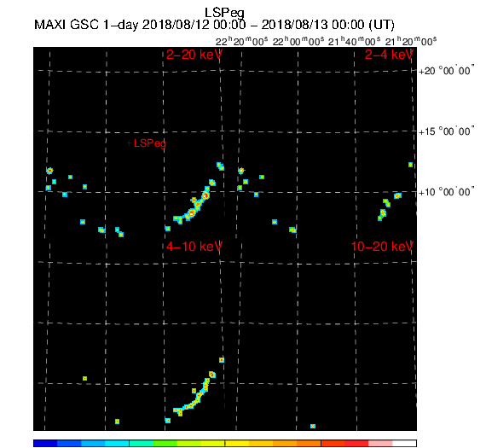
Task: Click the +10°00'00" declination axis label
Action: click(x=446, y=192)
